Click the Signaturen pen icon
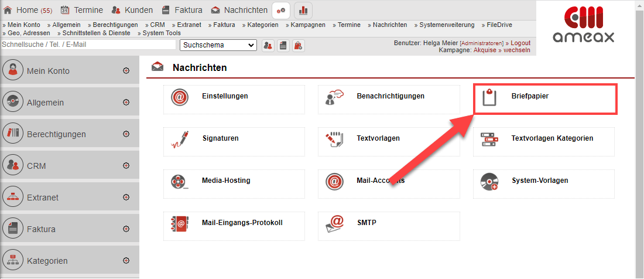The image size is (644, 279). [x=180, y=139]
